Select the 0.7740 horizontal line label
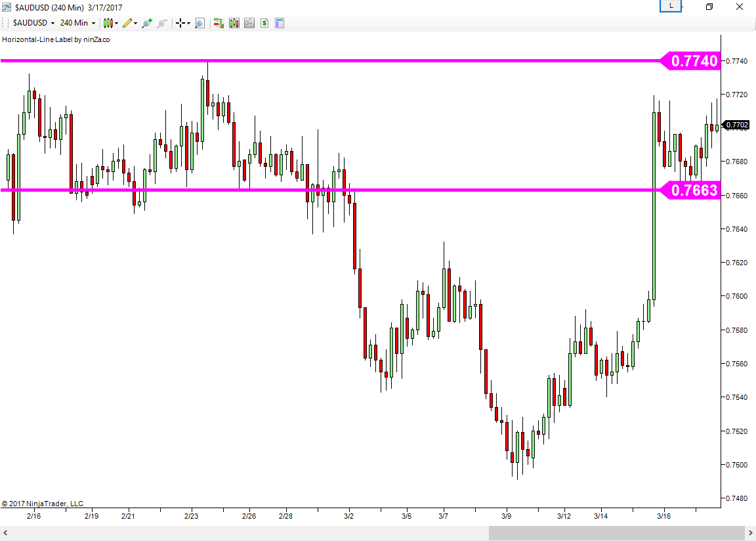 pyautogui.click(x=690, y=61)
